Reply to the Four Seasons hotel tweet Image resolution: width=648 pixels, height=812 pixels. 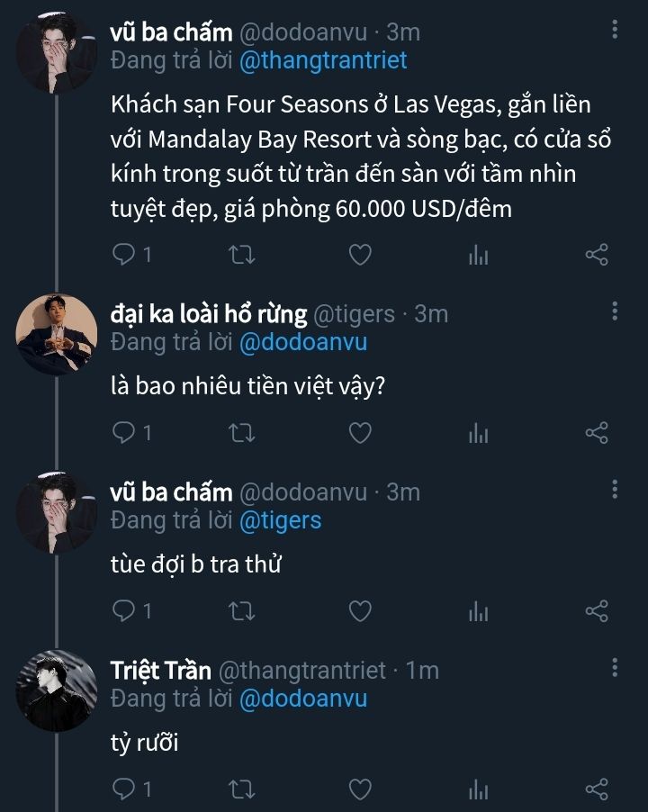click(x=123, y=255)
